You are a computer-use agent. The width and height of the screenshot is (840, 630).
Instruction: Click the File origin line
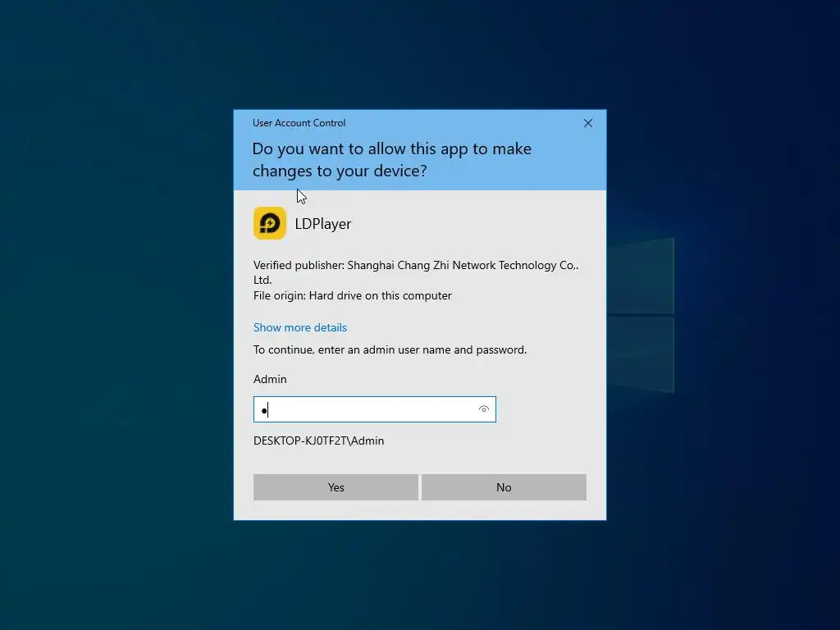[x=353, y=295]
